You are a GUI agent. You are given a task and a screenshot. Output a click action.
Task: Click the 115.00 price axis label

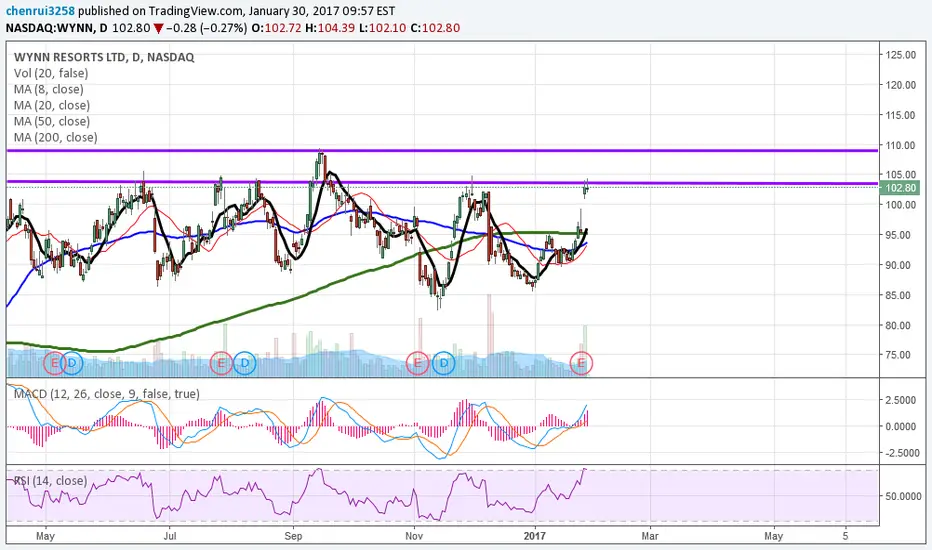(900, 115)
